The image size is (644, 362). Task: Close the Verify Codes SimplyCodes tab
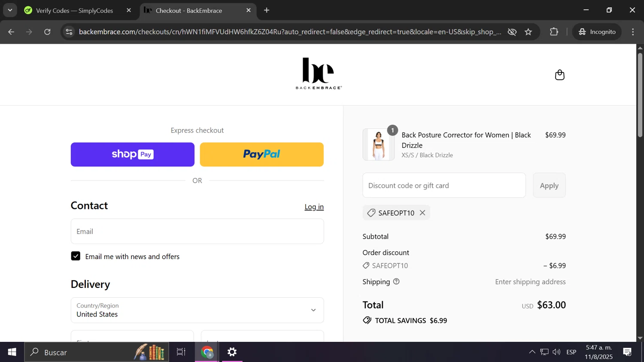129,10
